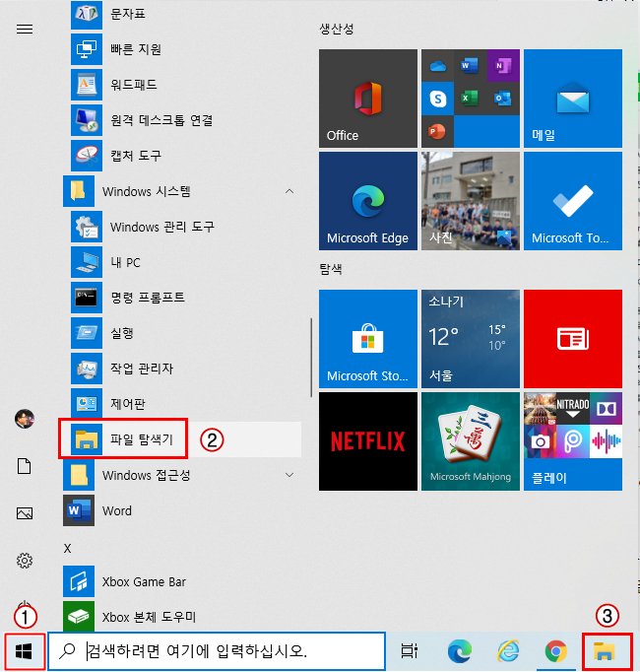Image resolution: width=640 pixels, height=672 pixels.
Task: Click the 탐색 group heading
Action: [331, 270]
